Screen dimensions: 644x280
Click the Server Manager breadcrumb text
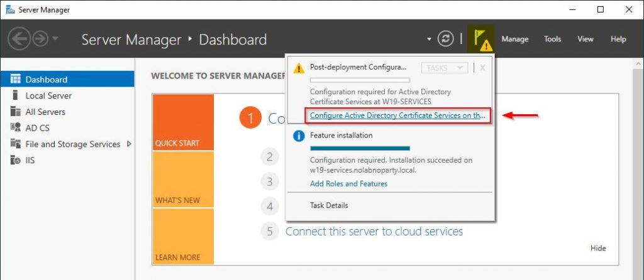pos(131,40)
